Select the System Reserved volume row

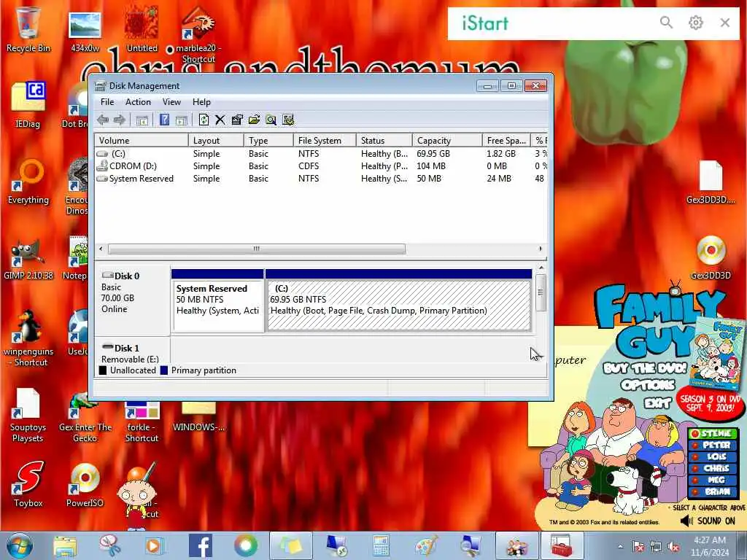click(321, 179)
